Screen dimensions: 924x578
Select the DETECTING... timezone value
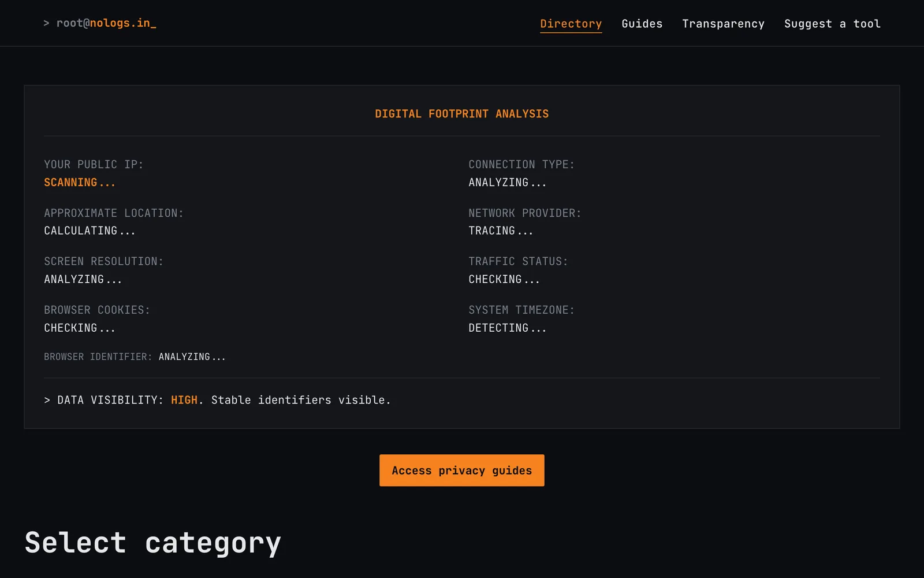tap(507, 328)
